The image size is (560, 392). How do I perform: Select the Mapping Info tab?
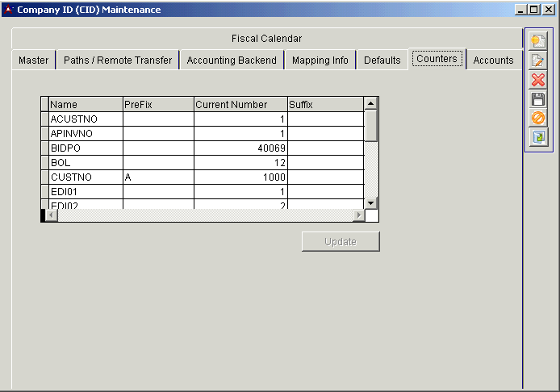point(320,60)
